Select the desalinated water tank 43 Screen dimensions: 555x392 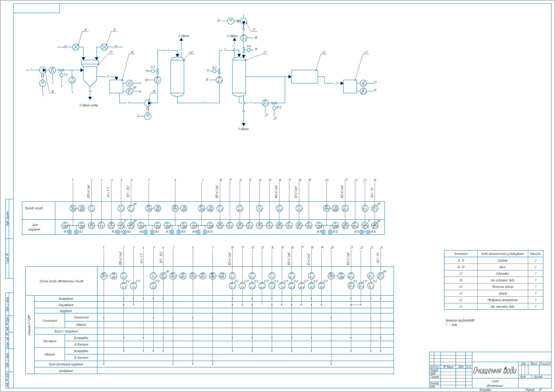[x=350, y=86]
